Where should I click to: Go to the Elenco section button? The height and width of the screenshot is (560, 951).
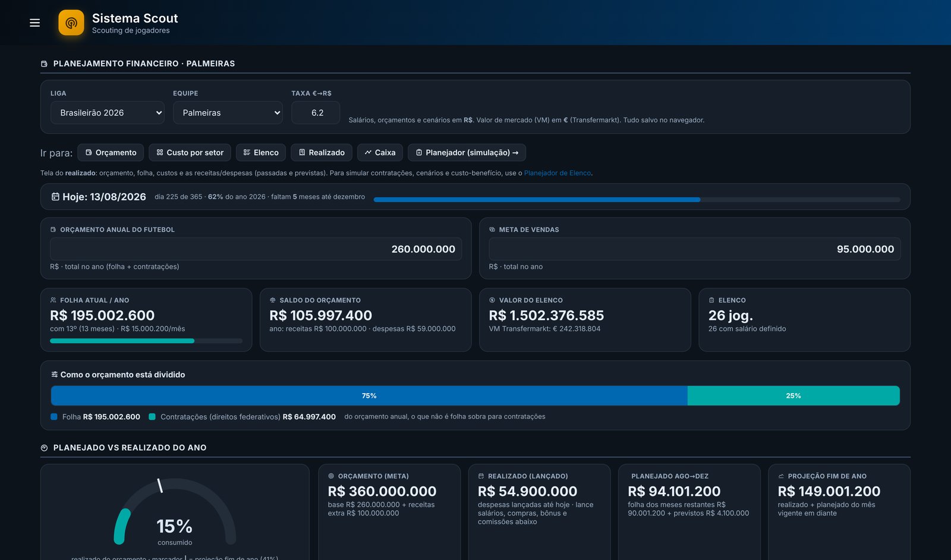(x=261, y=153)
